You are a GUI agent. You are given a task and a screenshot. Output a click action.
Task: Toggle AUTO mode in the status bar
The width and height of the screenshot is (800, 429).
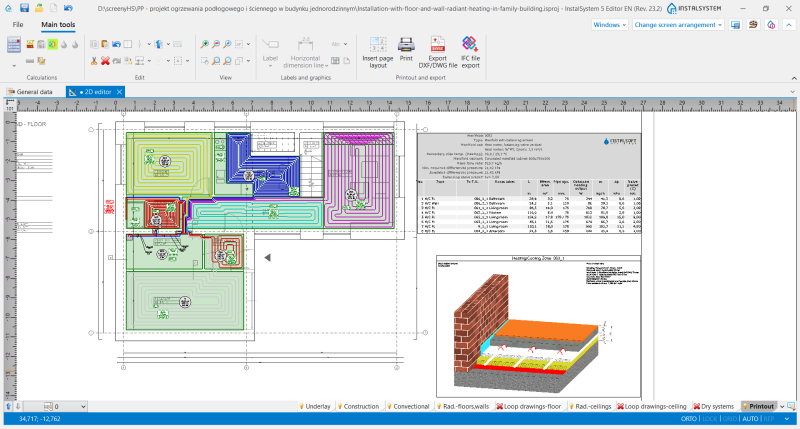750,419
